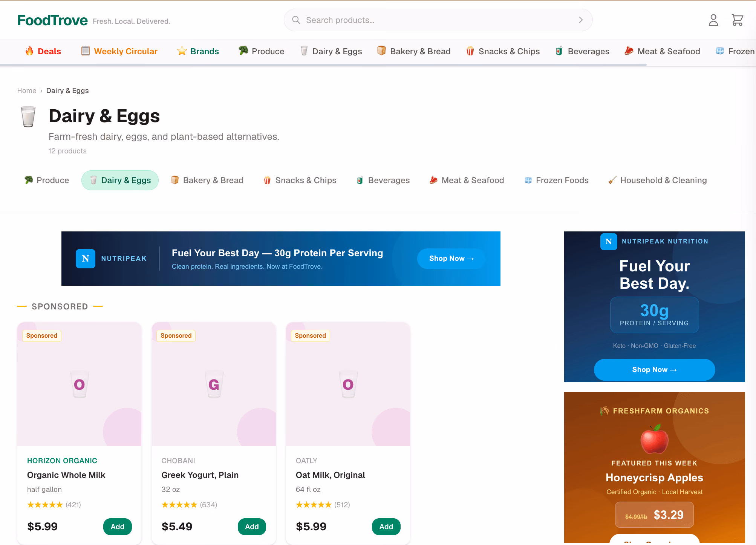
Task: Open Beverages in the top navigation
Action: click(x=582, y=51)
